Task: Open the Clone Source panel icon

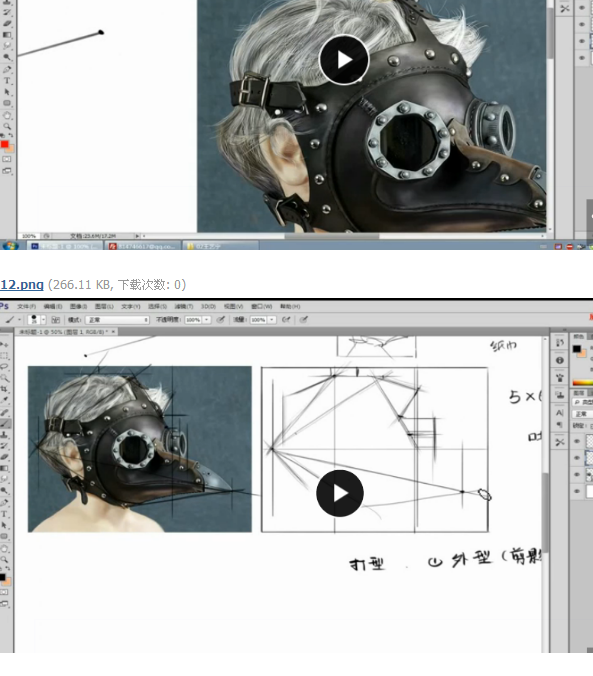Action: coord(560,394)
